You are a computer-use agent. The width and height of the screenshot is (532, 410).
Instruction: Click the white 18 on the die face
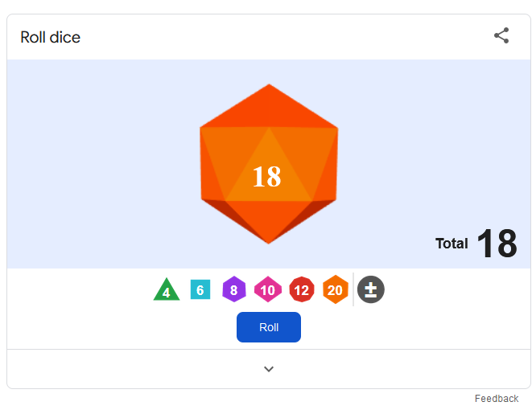[266, 177]
